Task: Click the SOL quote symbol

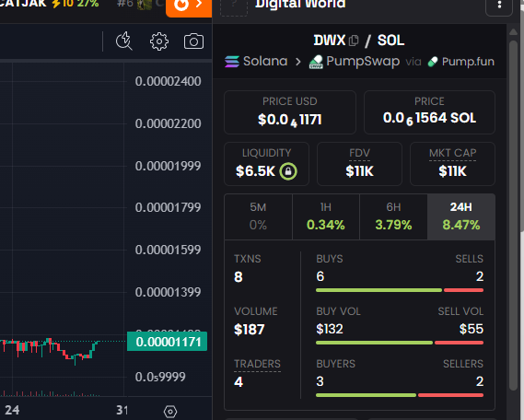Action: (x=390, y=41)
